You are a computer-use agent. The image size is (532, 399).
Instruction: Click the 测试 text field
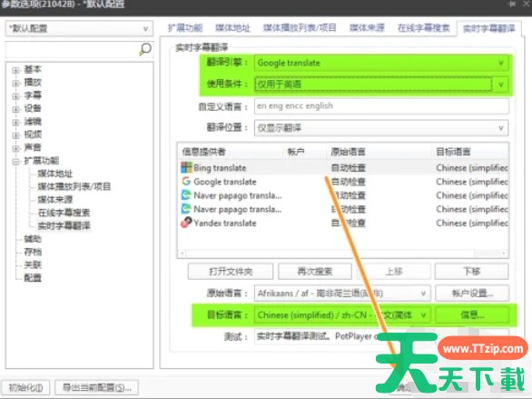point(381,336)
